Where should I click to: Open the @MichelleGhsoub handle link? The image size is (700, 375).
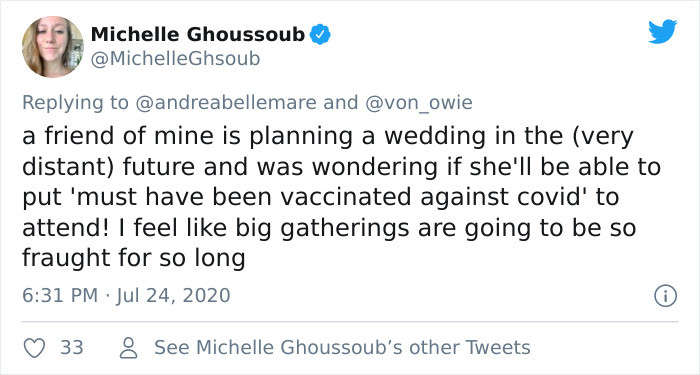pyautogui.click(x=175, y=58)
